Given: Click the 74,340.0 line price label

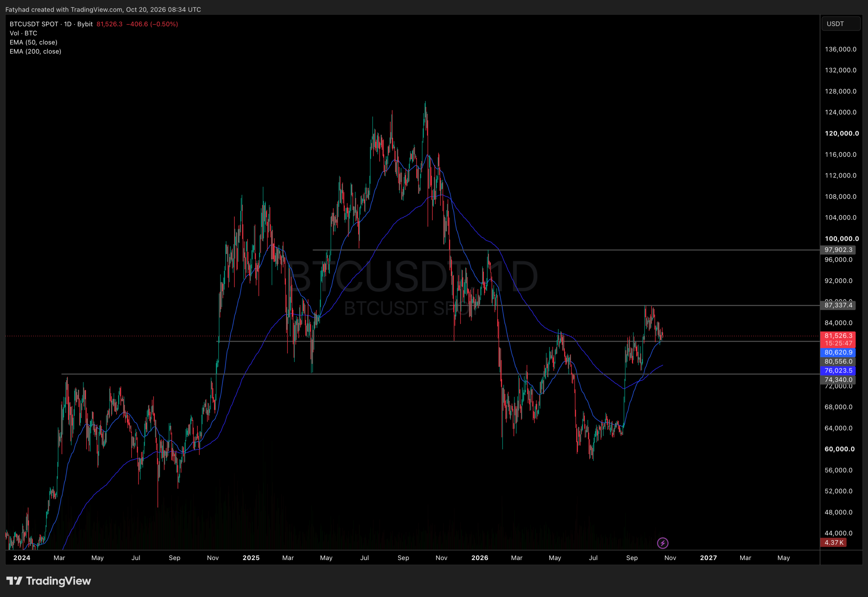Looking at the screenshot, I should 838,380.
